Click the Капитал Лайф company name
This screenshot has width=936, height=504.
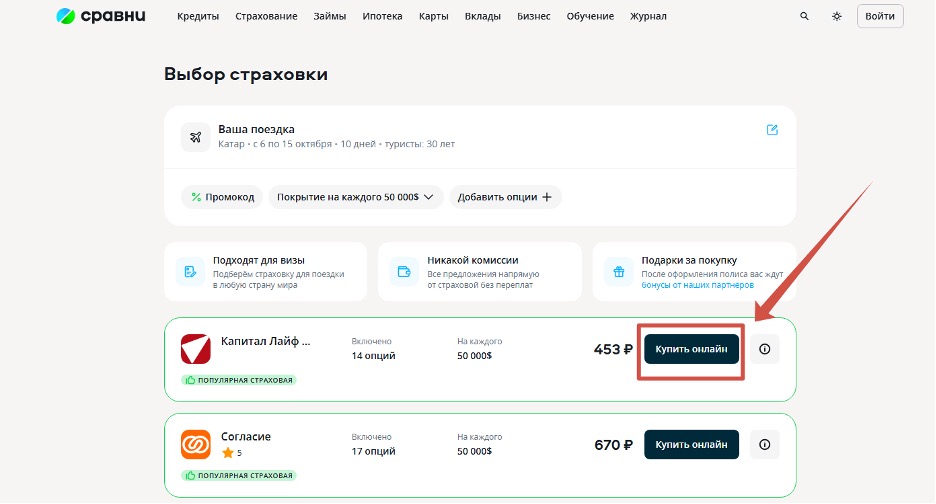coord(266,342)
